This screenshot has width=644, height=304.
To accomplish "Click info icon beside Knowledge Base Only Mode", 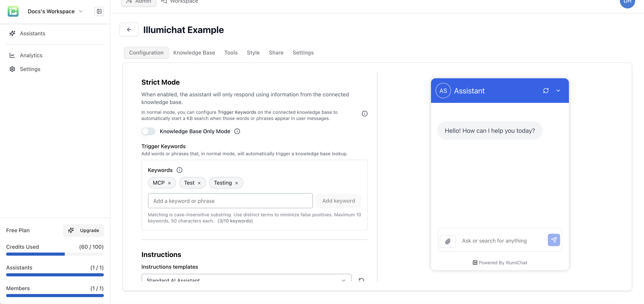I will 237,131.
